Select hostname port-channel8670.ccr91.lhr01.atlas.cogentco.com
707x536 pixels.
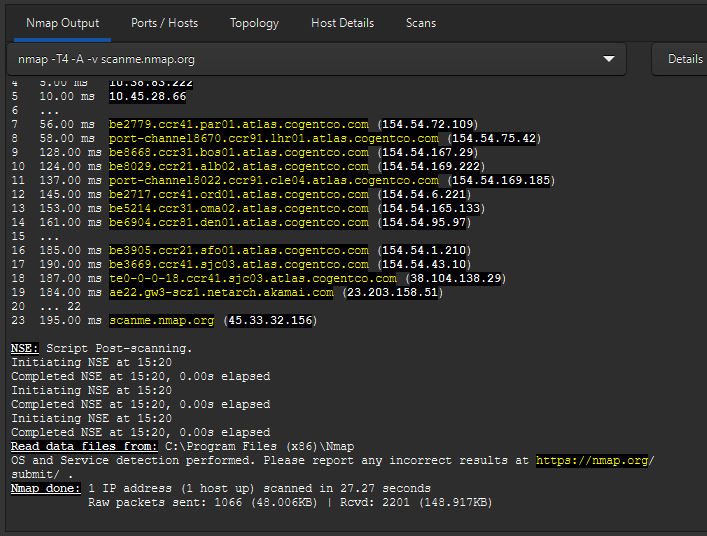[x=274, y=138]
